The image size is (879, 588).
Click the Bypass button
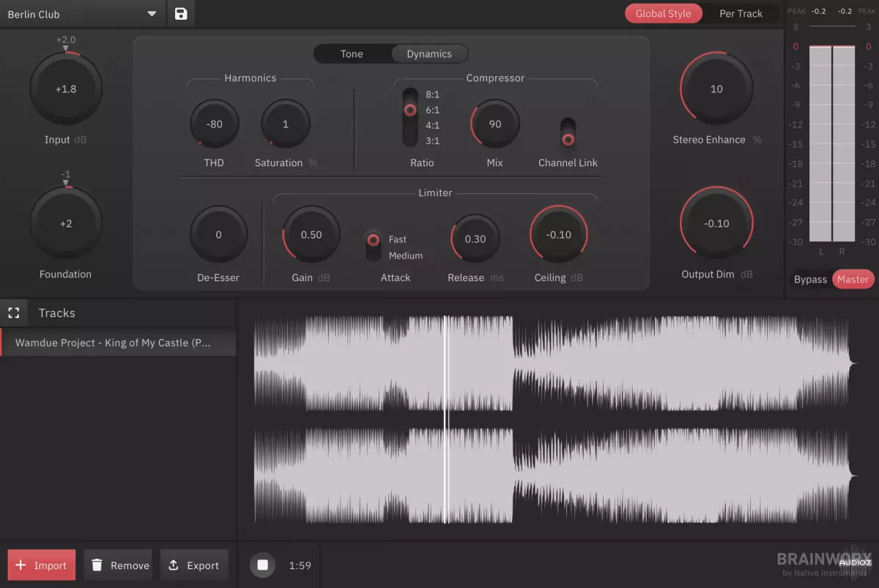point(810,279)
